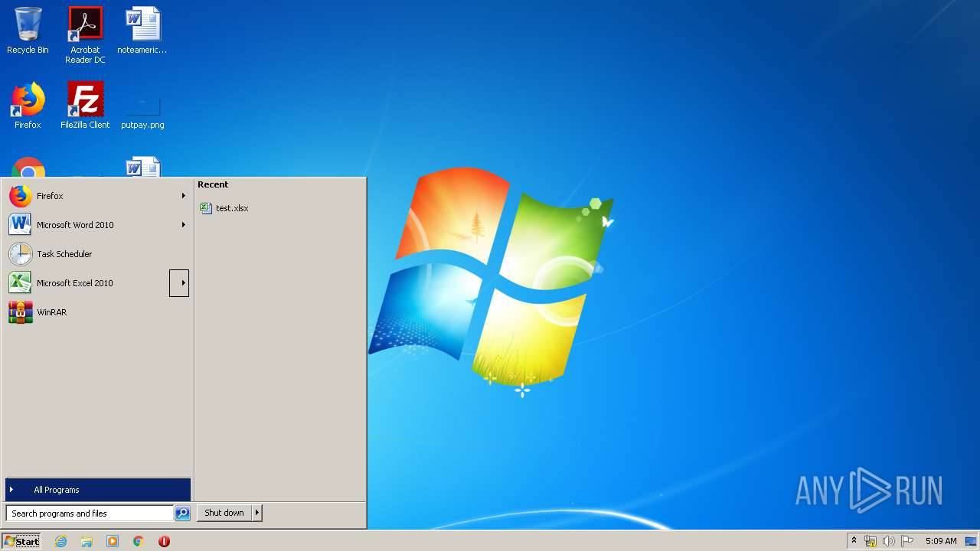Expand the Microsoft Word 2010 jump list arrow
This screenshot has height=551, width=980.
183,225
